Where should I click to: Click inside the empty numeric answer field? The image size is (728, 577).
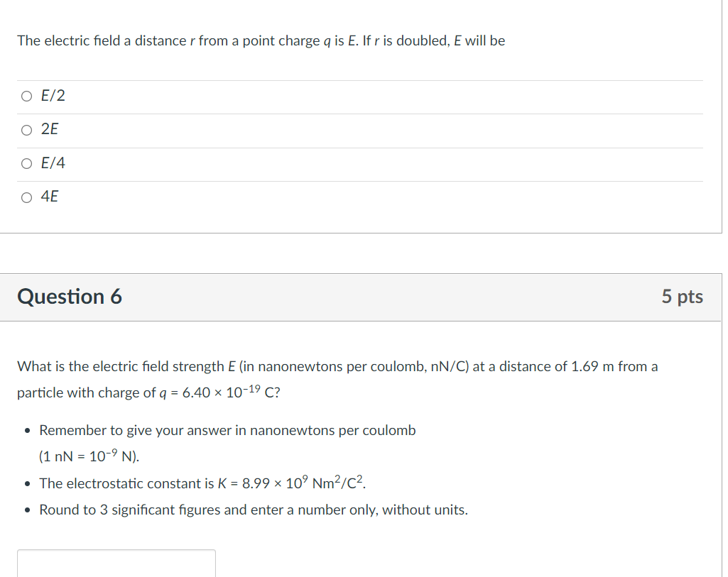coord(116,563)
